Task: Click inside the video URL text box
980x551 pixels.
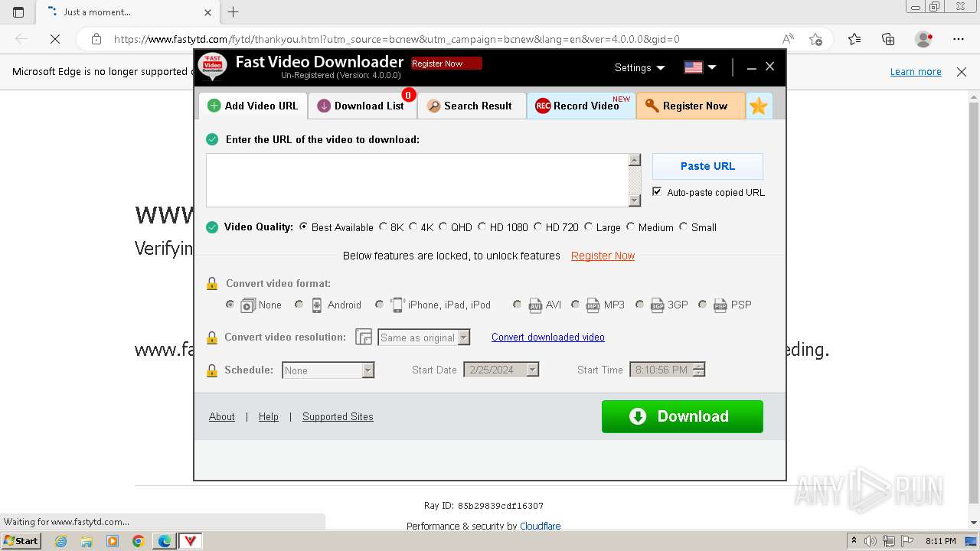Action: point(417,180)
